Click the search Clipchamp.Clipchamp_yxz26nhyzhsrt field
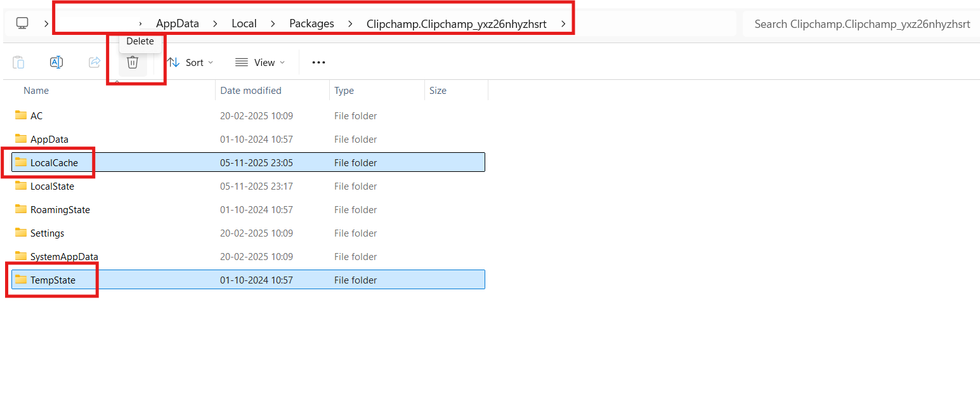This screenshot has height=411, width=980. coord(861,24)
